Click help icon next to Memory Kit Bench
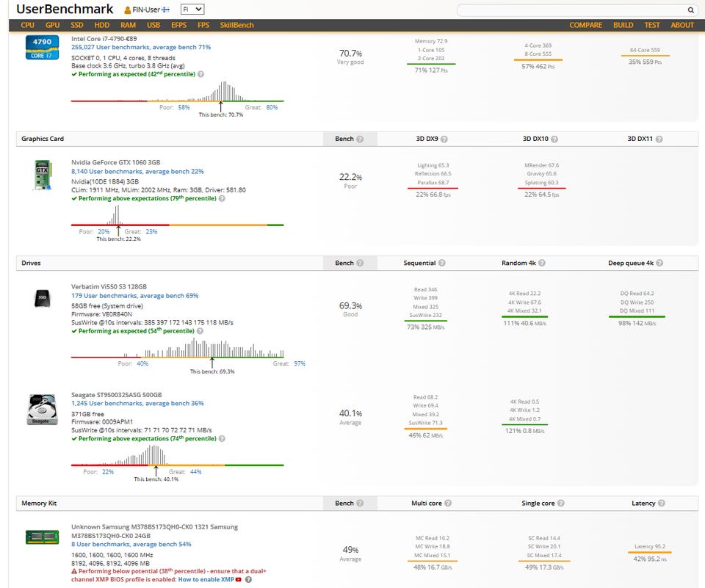The width and height of the screenshot is (705, 588). (360, 504)
